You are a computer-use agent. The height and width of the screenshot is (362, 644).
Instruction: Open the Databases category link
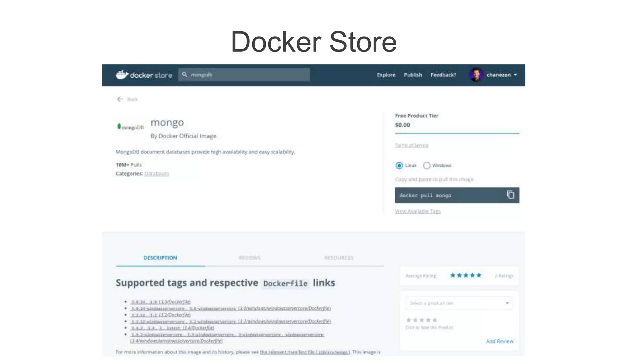[x=157, y=173]
